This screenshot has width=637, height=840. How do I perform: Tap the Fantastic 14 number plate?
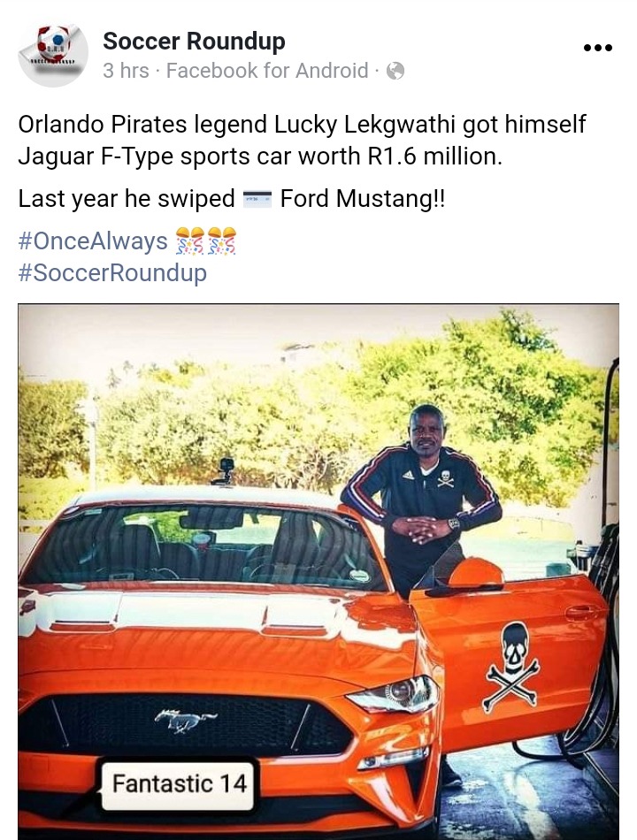[179, 784]
